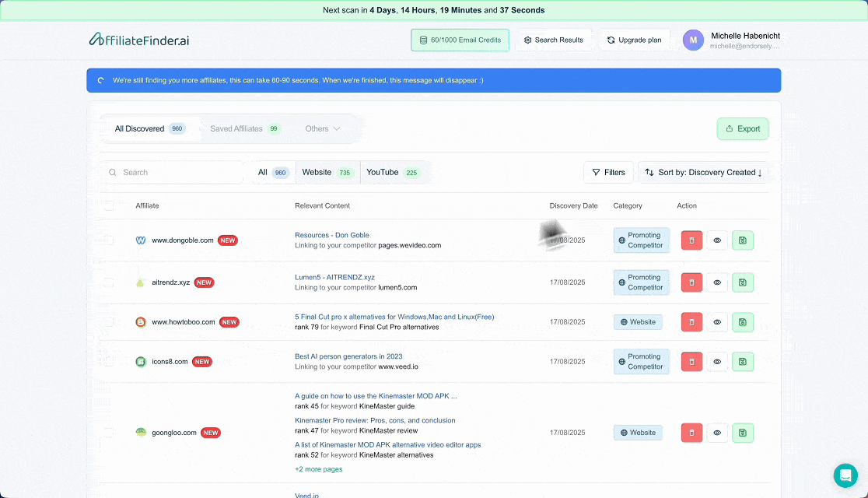Image resolution: width=868 pixels, height=498 pixels.
Task: Delete the icons8.com affiliate
Action: (x=691, y=362)
